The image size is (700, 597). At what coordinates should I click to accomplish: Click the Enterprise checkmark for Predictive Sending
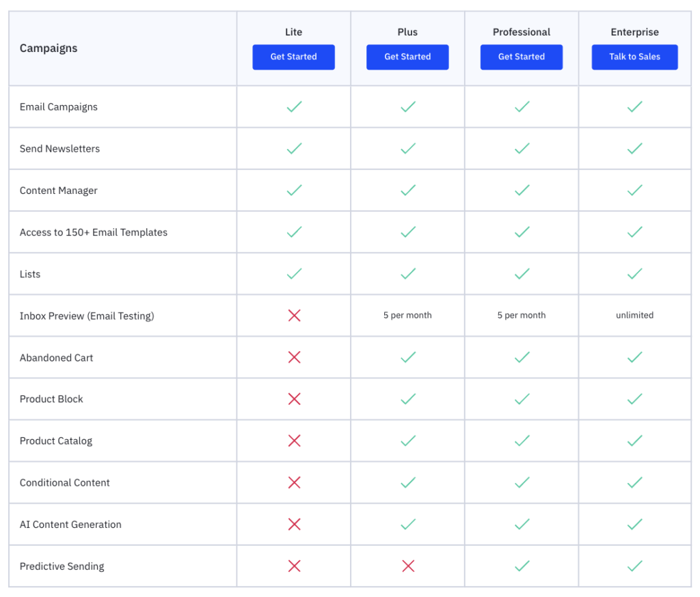(x=635, y=566)
